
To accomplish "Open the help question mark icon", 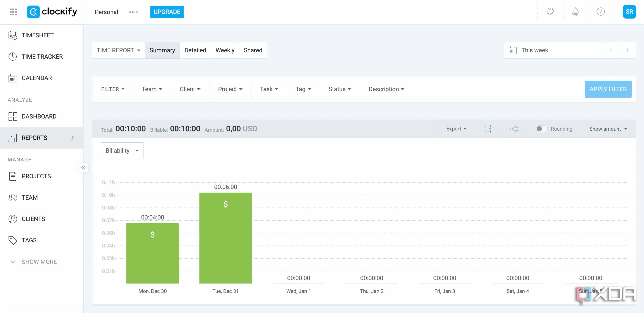I will pyautogui.click(x=600, y=12).
